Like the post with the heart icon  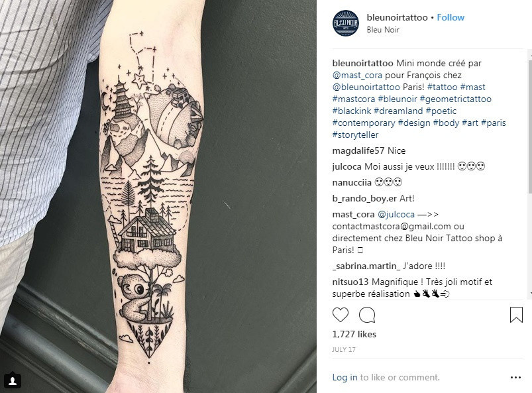tap(341, 315)
